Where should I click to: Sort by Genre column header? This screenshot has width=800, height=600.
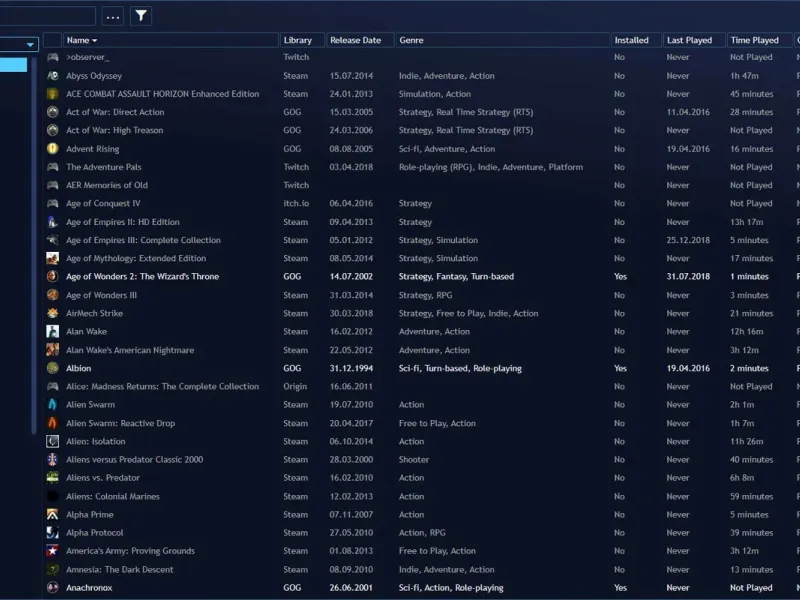(503, 40)
